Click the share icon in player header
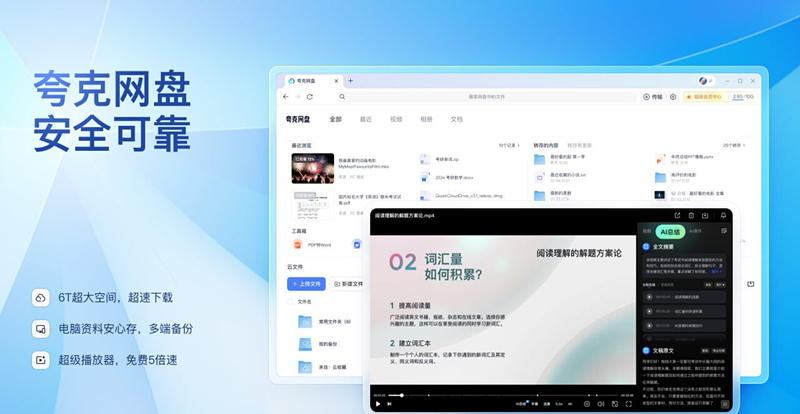 677,215
